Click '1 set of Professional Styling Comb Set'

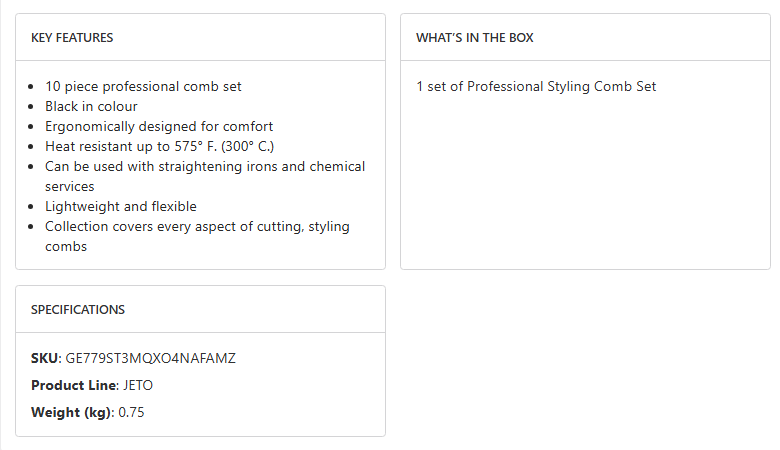click(x=536, y=87)
